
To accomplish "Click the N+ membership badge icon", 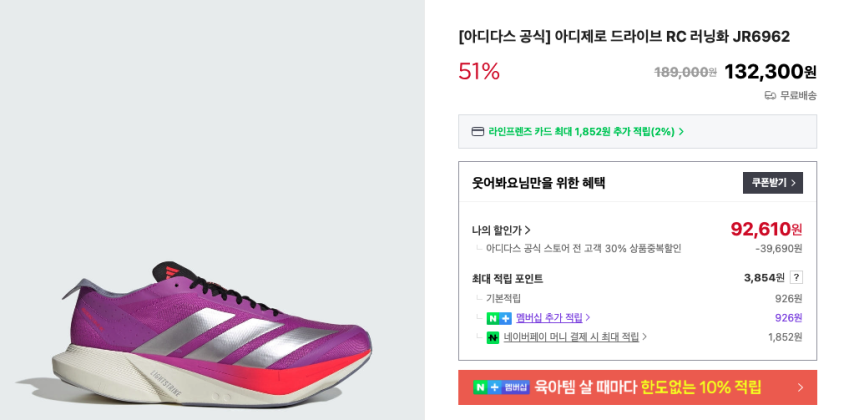I will coord(499,318).
